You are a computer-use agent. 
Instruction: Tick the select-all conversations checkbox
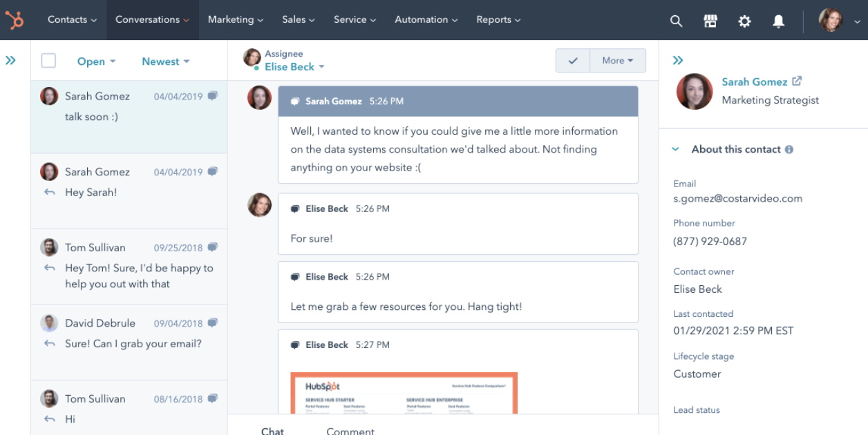[48, 61]
